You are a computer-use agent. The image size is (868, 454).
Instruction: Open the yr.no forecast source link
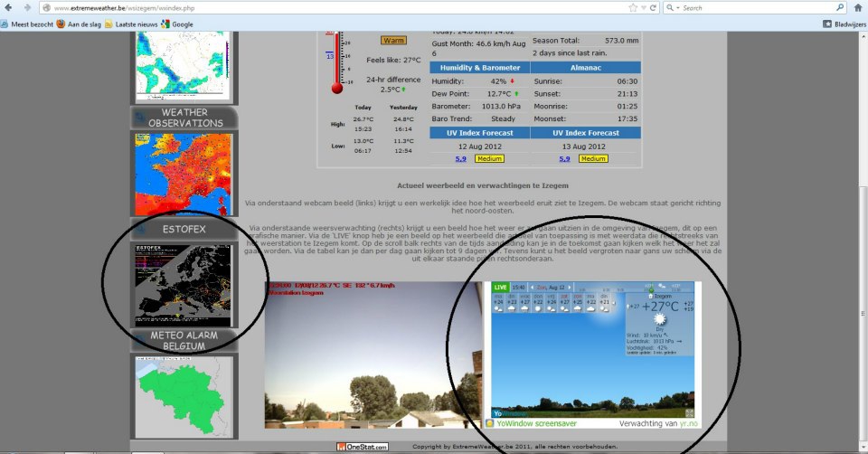(x=688, y=423)
